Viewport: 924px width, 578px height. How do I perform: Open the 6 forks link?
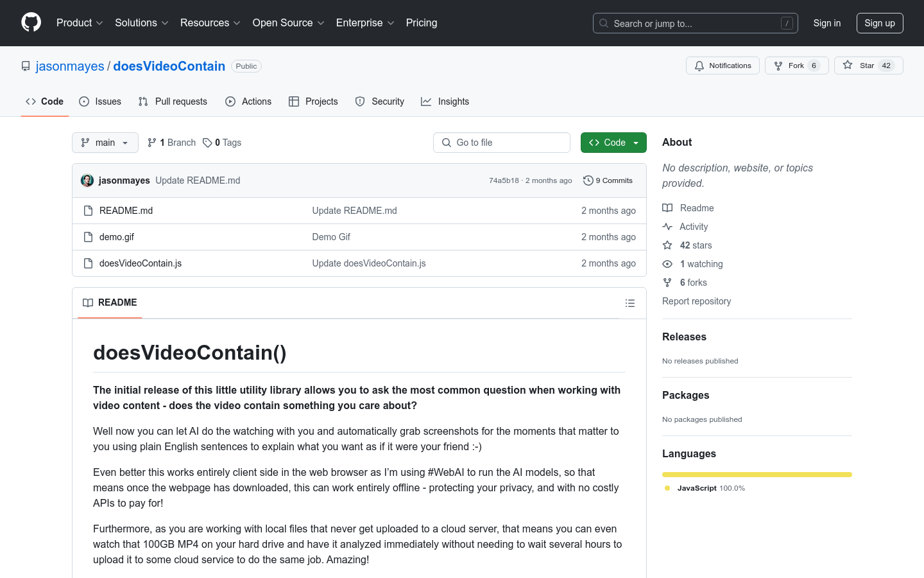685,283
